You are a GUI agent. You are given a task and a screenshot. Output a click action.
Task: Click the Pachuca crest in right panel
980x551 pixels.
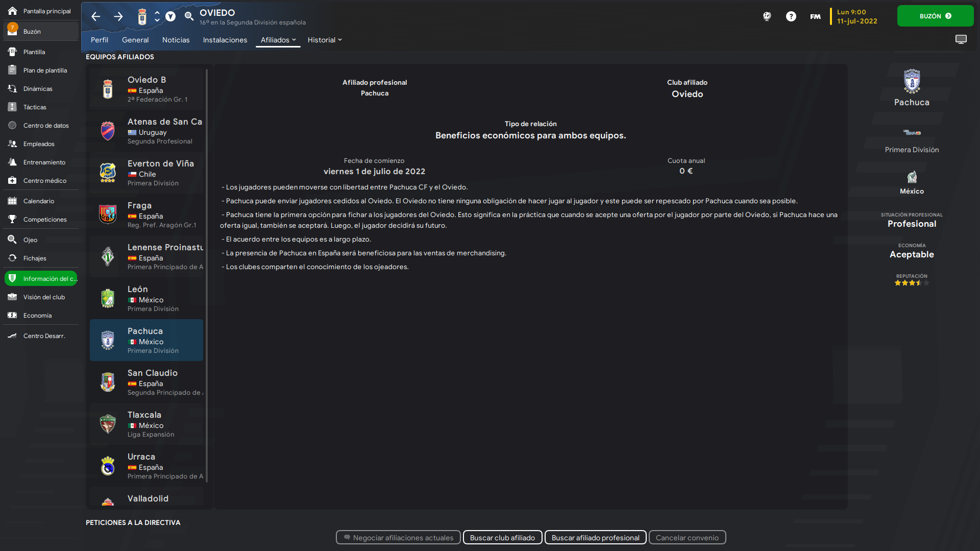(912, 81)
